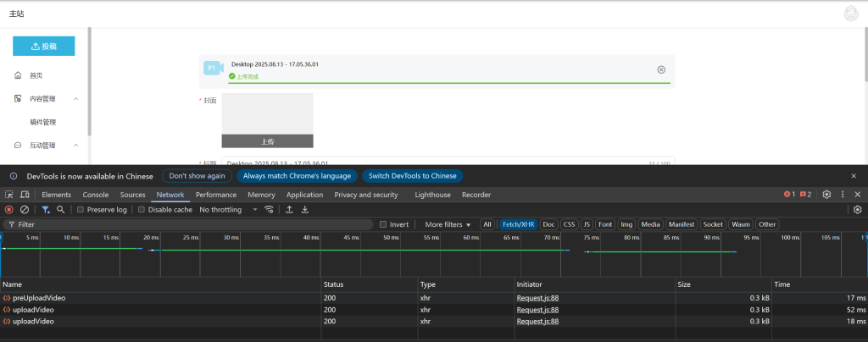Click the blue 投稿 upload button
Viewport: 868px width, 342px height.
coord(44,47)
